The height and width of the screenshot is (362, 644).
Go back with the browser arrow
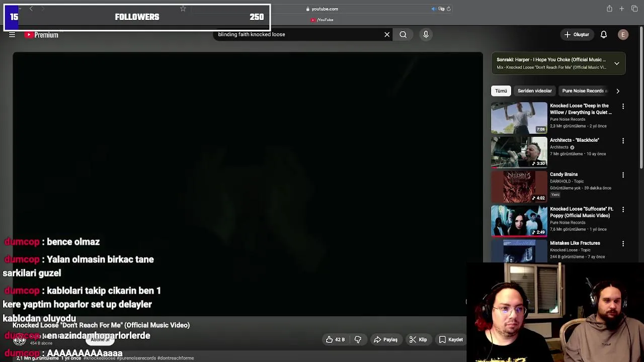[31, 9]
